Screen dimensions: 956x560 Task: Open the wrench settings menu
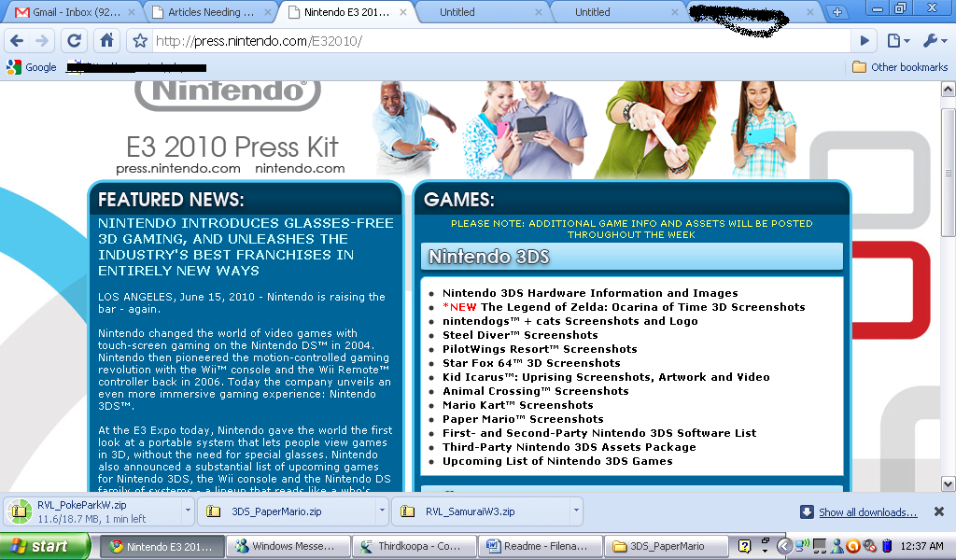coord(935,41)
